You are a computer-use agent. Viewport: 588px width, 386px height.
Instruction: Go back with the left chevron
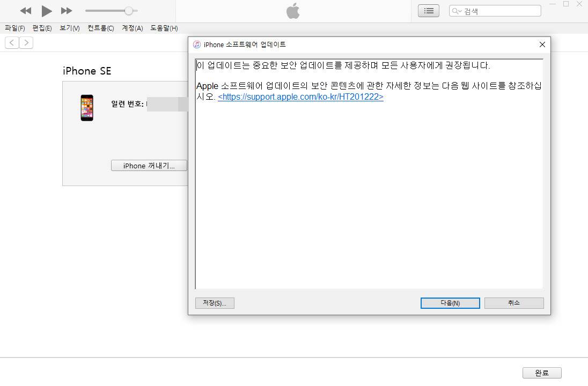pyautogui.click(x=12, y=43)
